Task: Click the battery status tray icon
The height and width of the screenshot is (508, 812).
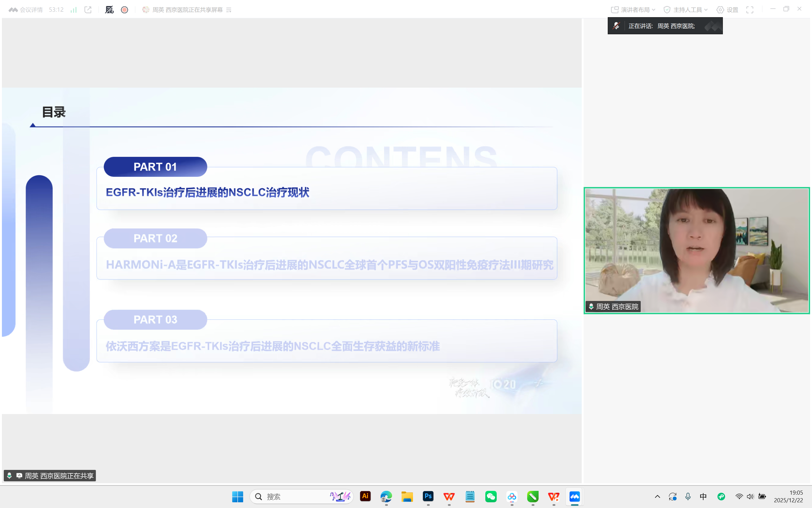Action: pyautogui.click(x=762, y=497)
